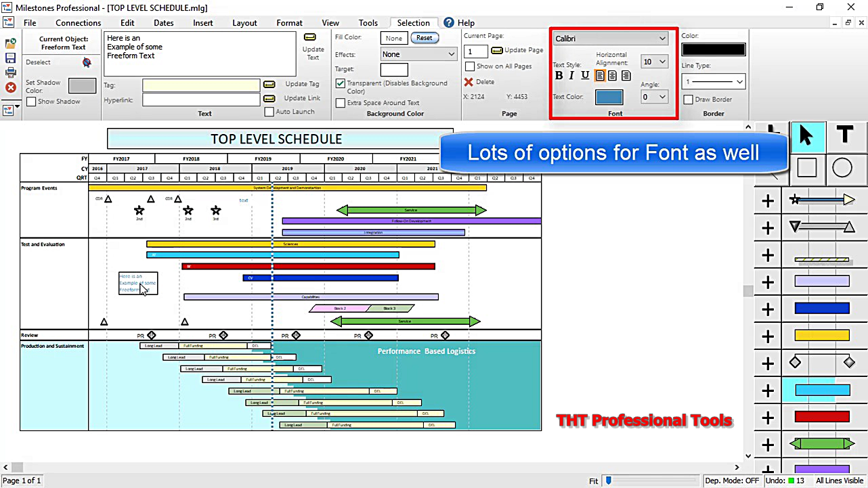Check Extra Space Around Text
868x488 pixels.
point(341,103)
